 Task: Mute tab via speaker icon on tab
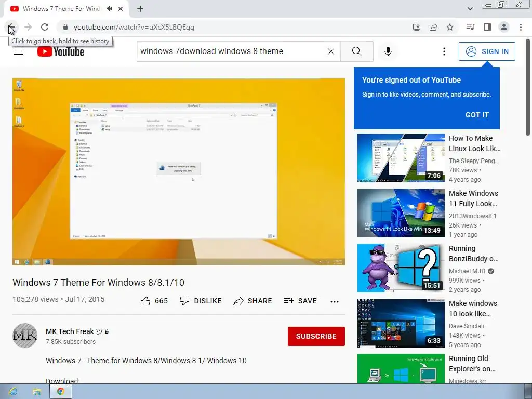(x=109, y=9)
